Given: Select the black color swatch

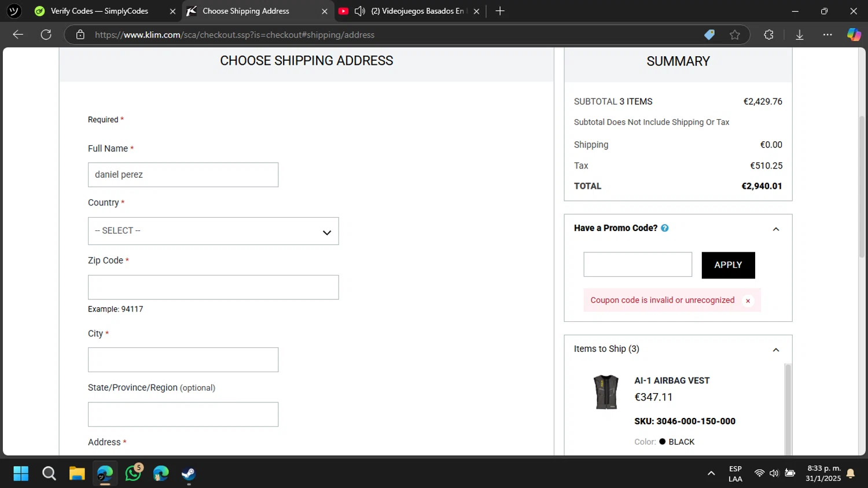Looking at the screenshot, I should (663, 441).
